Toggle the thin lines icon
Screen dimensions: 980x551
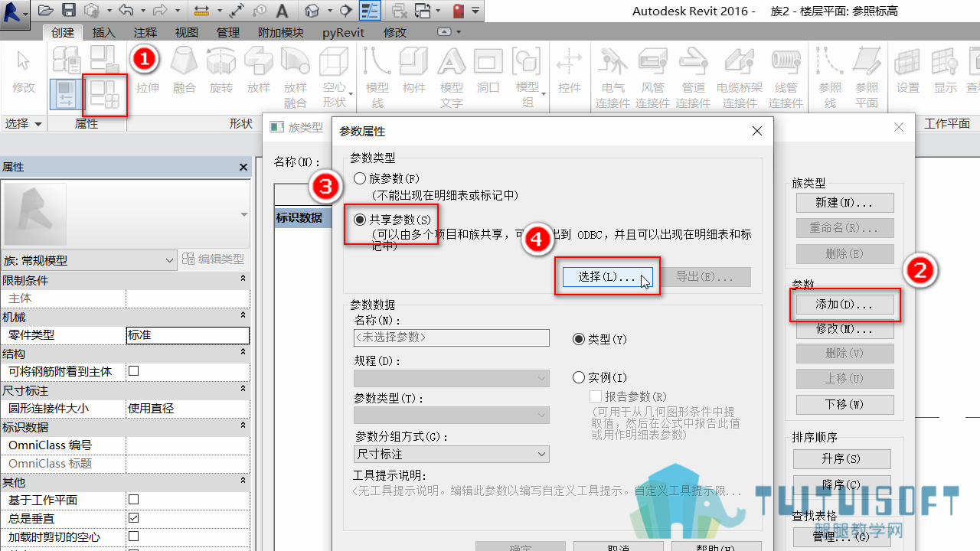[x=371, y=11]
